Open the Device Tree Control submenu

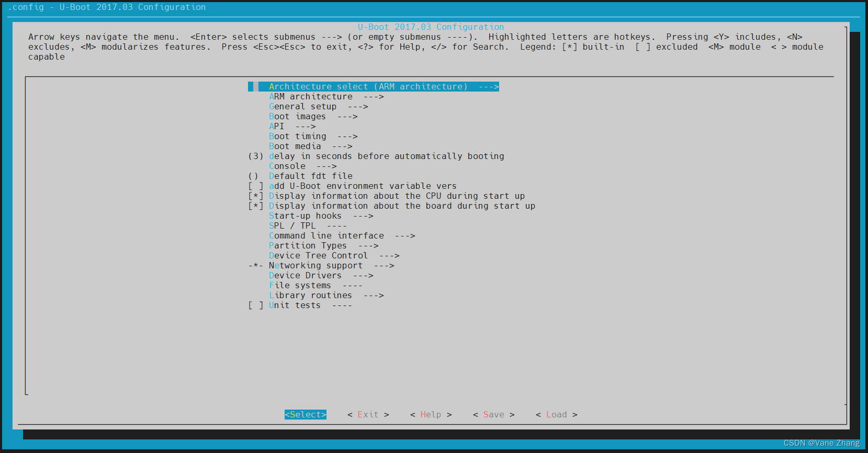pyautogui.click(x=334, y=255)
